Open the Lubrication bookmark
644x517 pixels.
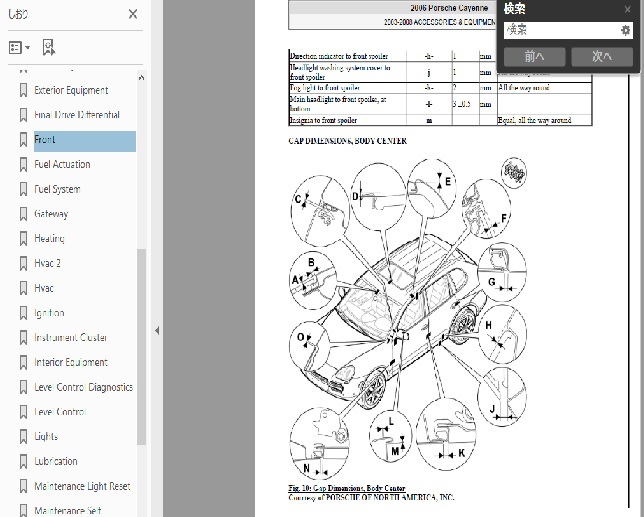[55, 461]
